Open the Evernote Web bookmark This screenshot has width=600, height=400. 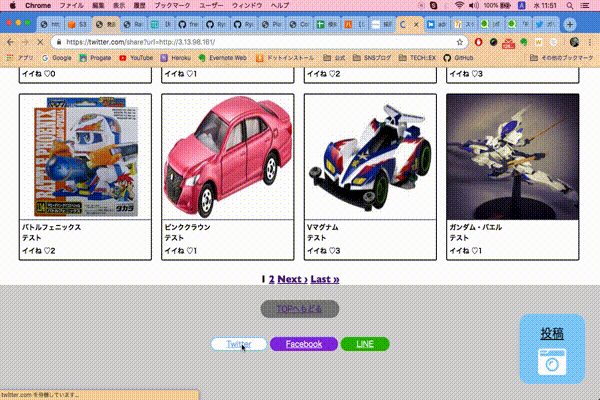(222, 58)
